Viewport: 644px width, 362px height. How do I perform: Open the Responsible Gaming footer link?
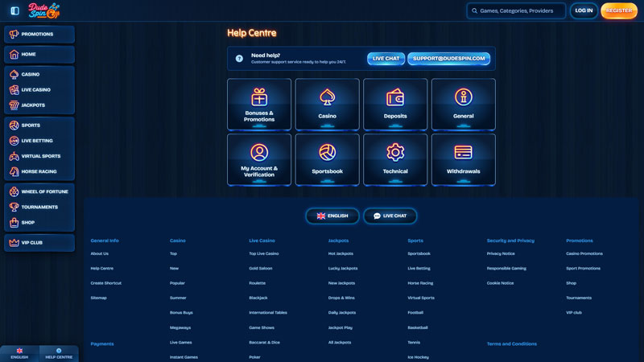tap(506, 269)
